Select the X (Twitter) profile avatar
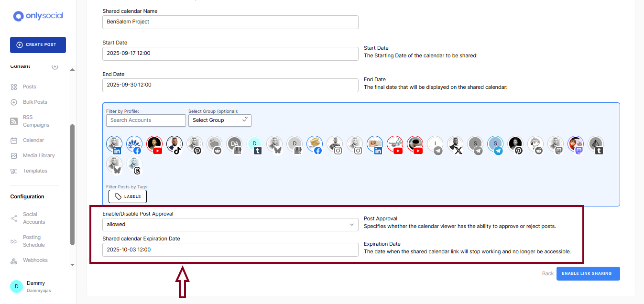Image resolution: width=644 pixels, height=304 pixels. pos(456,144)
